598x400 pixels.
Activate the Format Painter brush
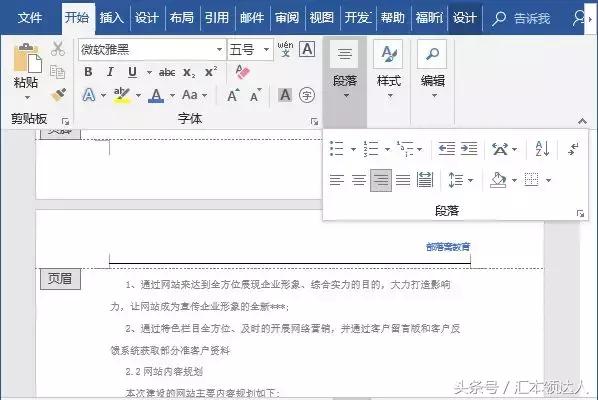pyautogui.click(x=59, y=95)
